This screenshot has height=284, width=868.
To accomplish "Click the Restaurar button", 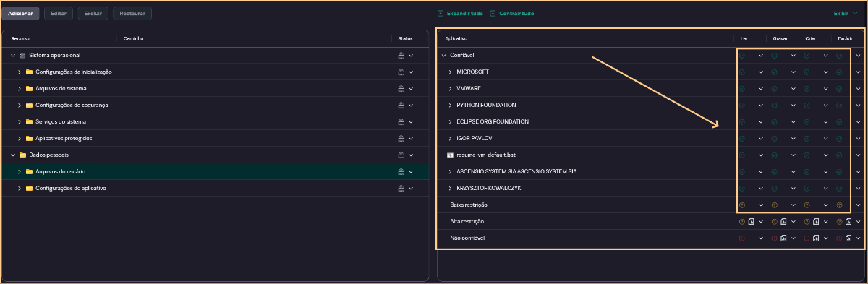I will (132, 13).
